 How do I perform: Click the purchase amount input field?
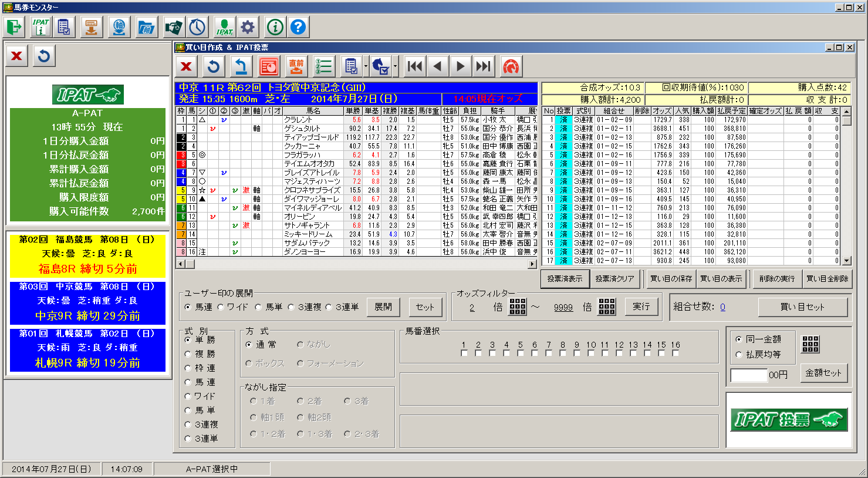coord(748,375)
